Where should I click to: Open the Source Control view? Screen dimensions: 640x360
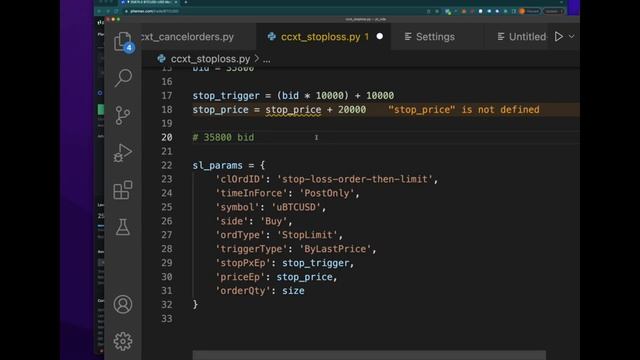tap(122, 115)
